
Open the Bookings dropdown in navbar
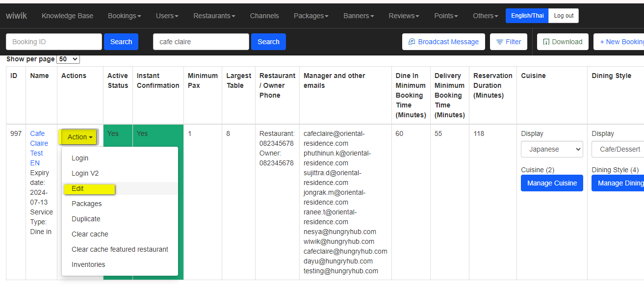[124, 16]
